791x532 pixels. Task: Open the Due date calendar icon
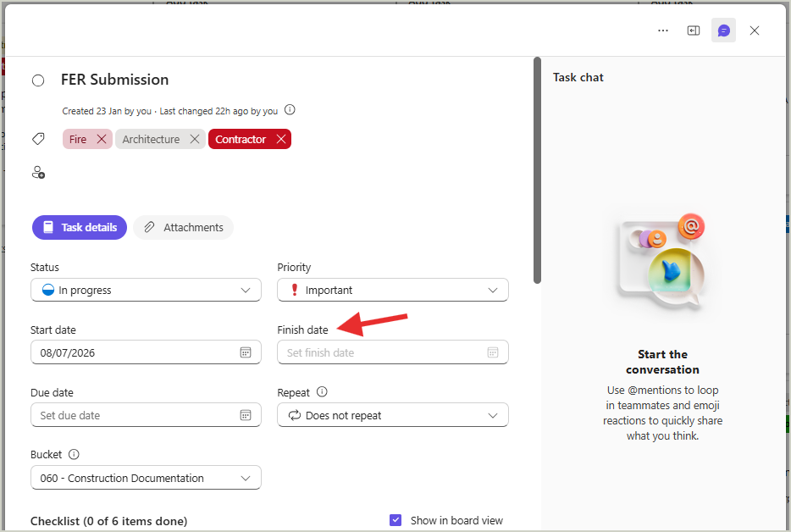coord(246,415)
